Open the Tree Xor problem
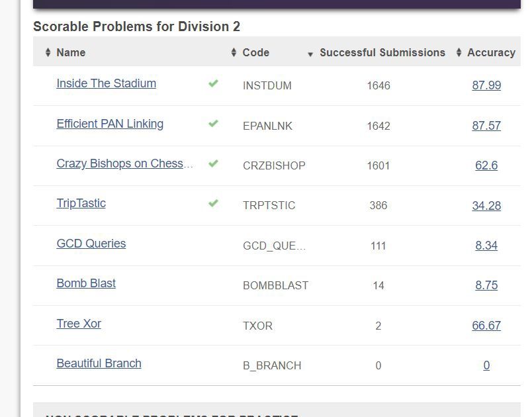 [79, 324]
